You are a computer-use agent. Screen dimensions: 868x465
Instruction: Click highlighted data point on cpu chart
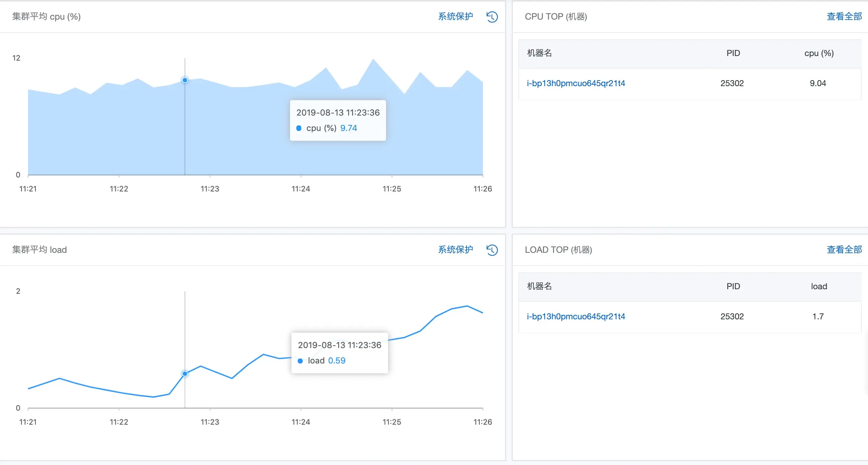point(185,80)
